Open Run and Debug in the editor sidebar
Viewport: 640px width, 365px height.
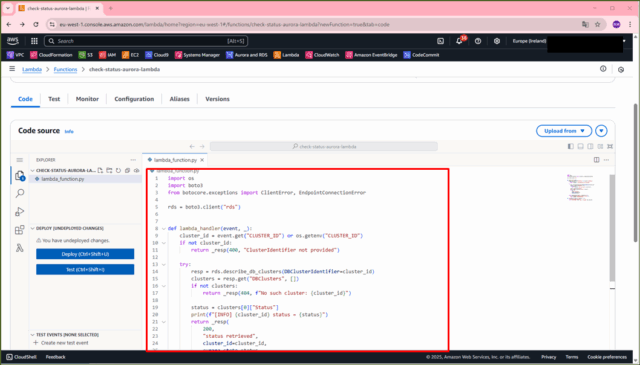tap(20, 211)
